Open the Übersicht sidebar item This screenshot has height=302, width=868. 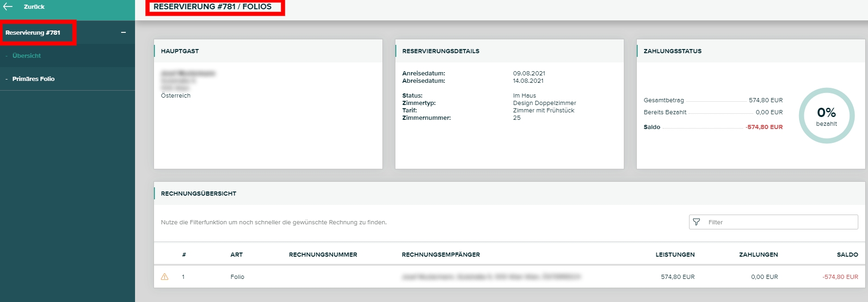tap(26, 55)
